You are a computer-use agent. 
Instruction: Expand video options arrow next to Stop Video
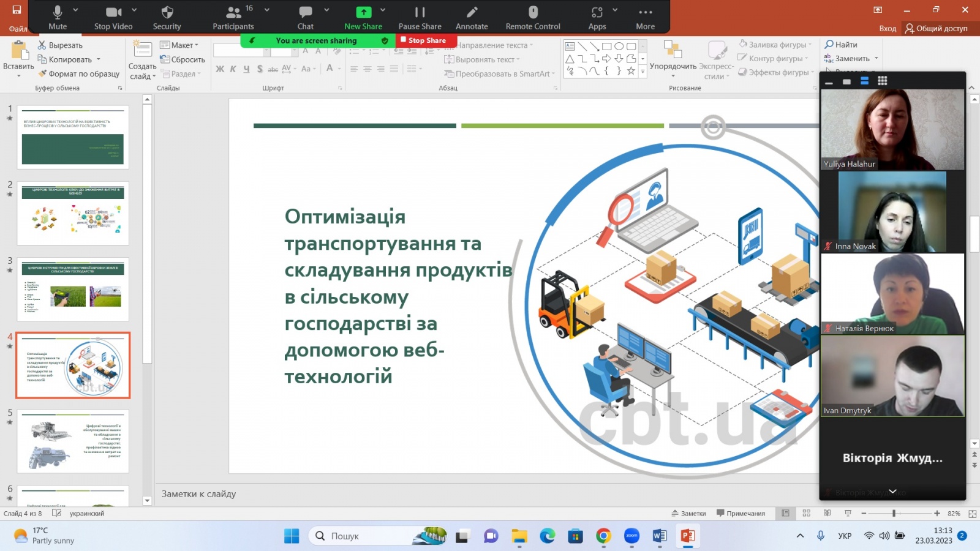click(x=134, y=10)
